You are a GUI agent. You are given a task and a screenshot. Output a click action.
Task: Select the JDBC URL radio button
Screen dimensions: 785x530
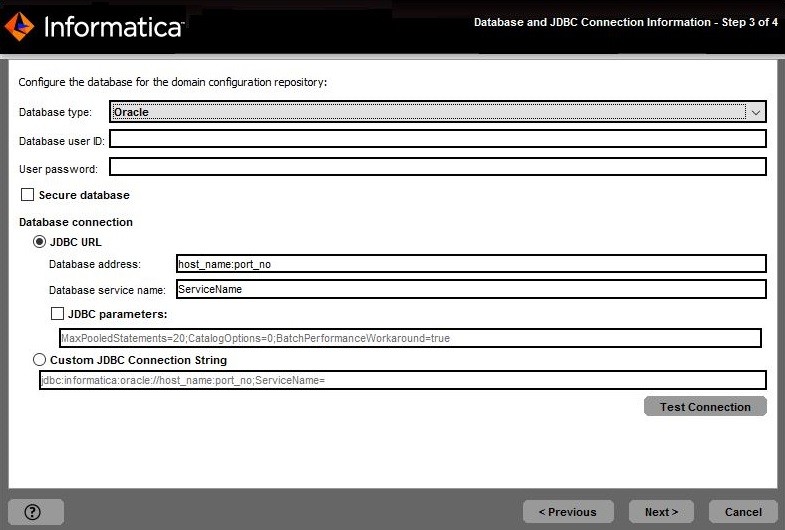coord(39,242)
